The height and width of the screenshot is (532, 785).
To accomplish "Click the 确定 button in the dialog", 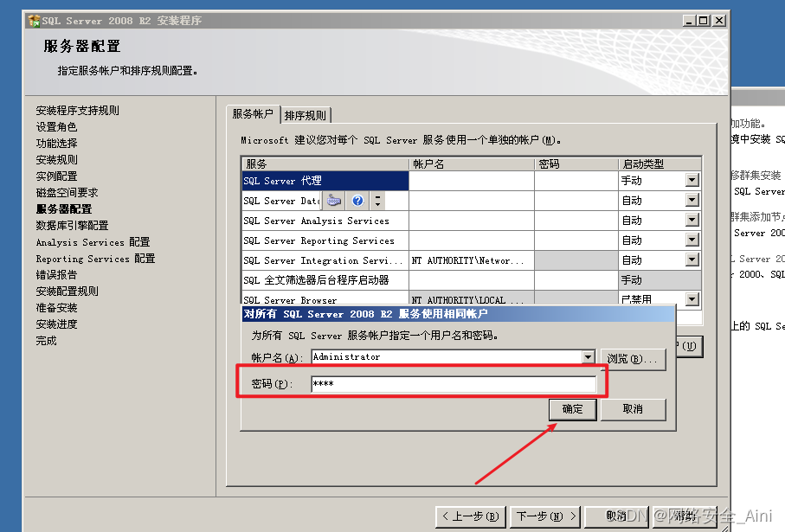I will point(572,409).
